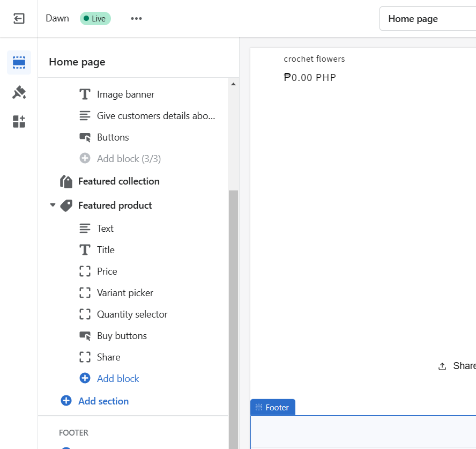Click the blue plus icon beside Add block
This screenshot has height=449, width=476.
click(85, 378)
